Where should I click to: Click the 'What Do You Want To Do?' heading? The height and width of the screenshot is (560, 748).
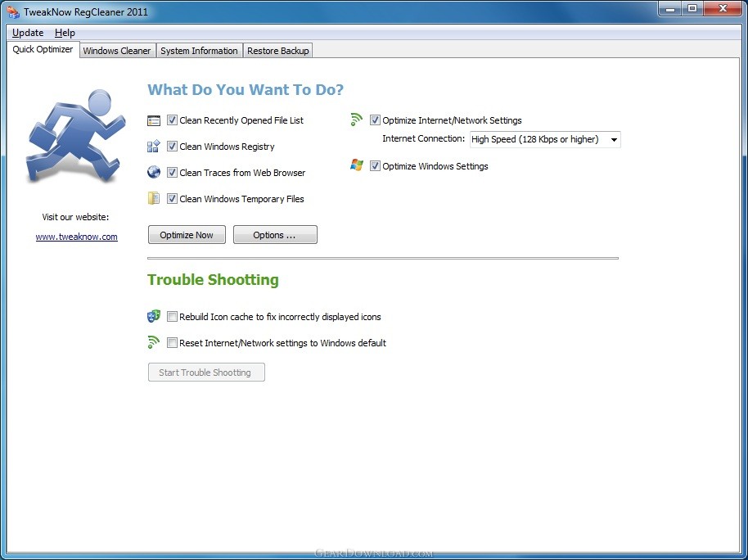point(246,89)
